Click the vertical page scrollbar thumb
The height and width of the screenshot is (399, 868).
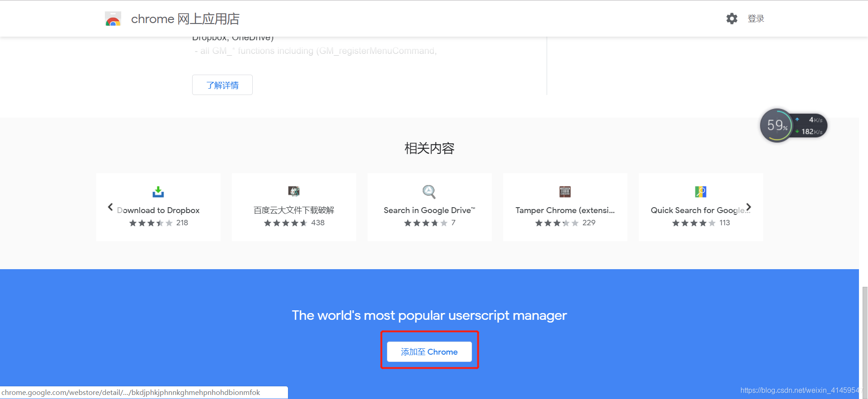pos(864,342)
